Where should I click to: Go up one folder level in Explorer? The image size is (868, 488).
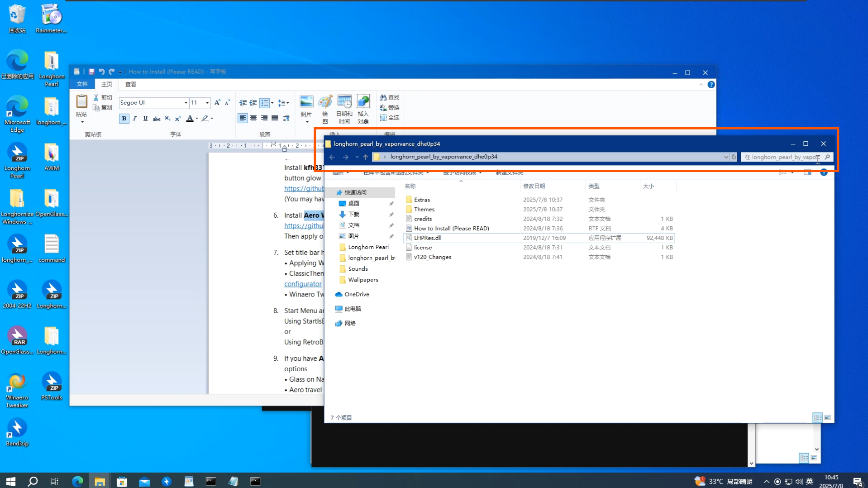(x=366, y=157)
